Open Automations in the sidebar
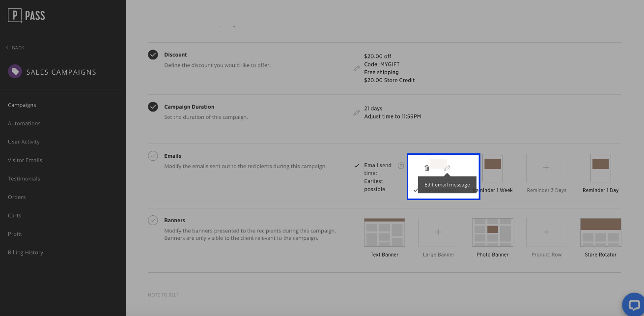644x316 pixels. [24, 123]
